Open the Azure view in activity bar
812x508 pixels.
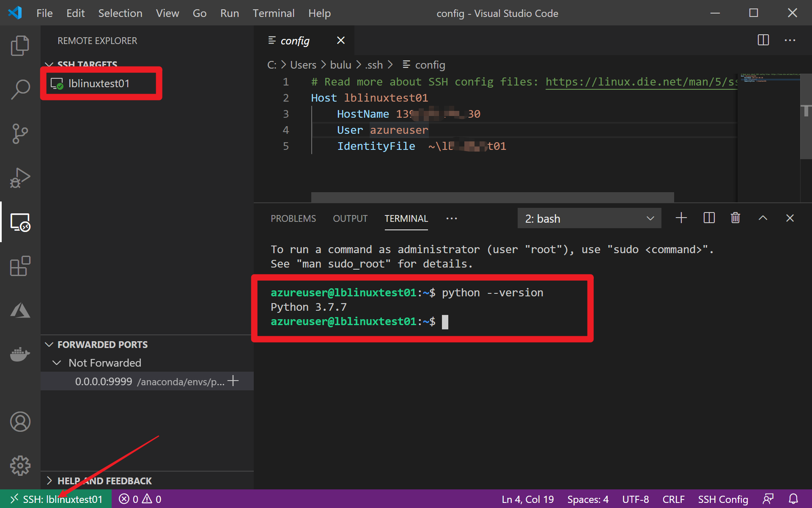click(x=20, y=311)
